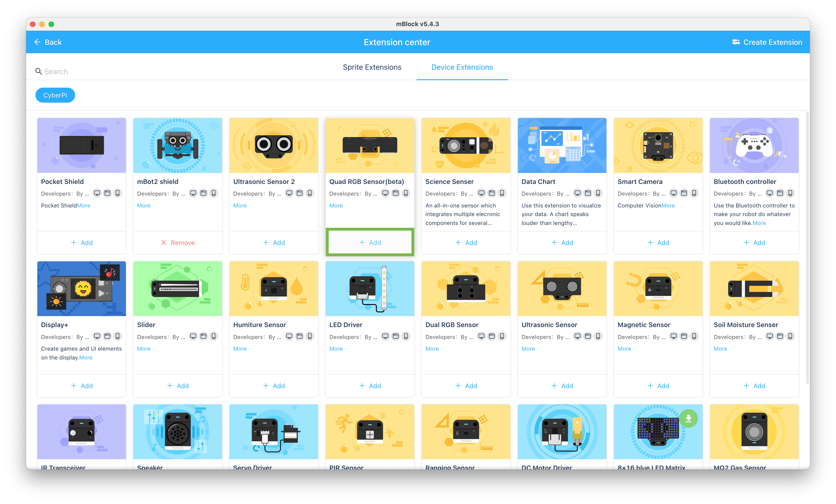Click the Pocket Shield thumbnail image
Screen dimensions: 836x504
tap(81, 145)
